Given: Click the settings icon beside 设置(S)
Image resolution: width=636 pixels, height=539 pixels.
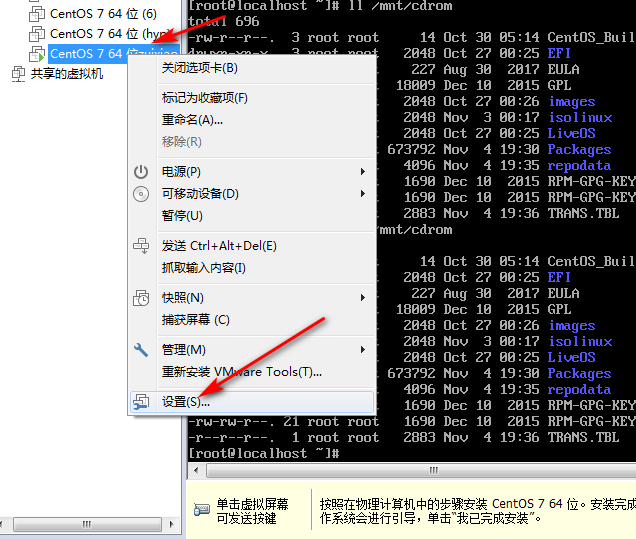Looking at the screenshot, I should 141,402.
